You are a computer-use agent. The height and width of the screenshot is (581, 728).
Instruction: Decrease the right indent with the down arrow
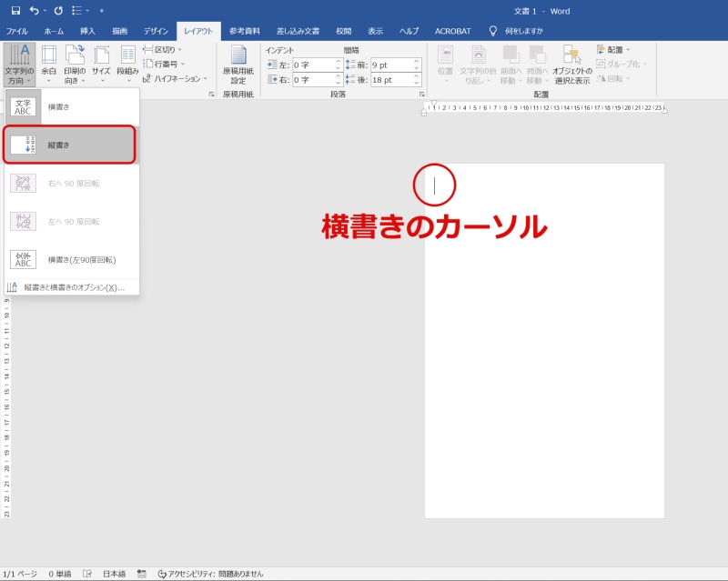pos(339,83)
